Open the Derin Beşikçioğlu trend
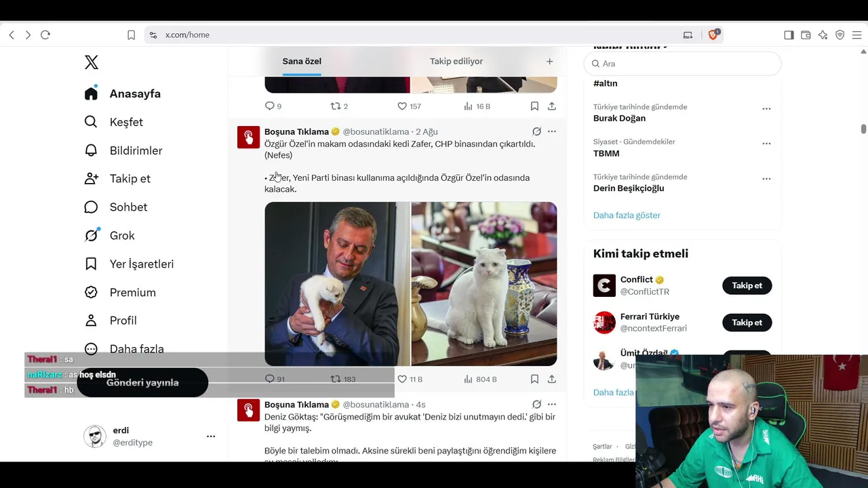Image resolution: width=868 pixels, height=488 pixels. pyautogui.click(x=629, y=188)
